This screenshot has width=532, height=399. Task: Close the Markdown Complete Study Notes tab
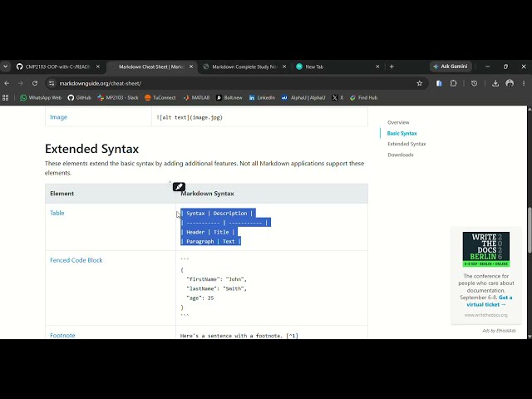pyautogui.click(x=284, y=66)
